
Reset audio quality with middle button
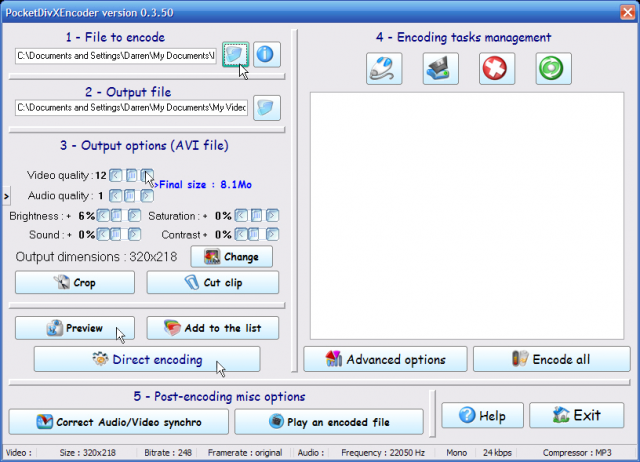tap(130, 196)
